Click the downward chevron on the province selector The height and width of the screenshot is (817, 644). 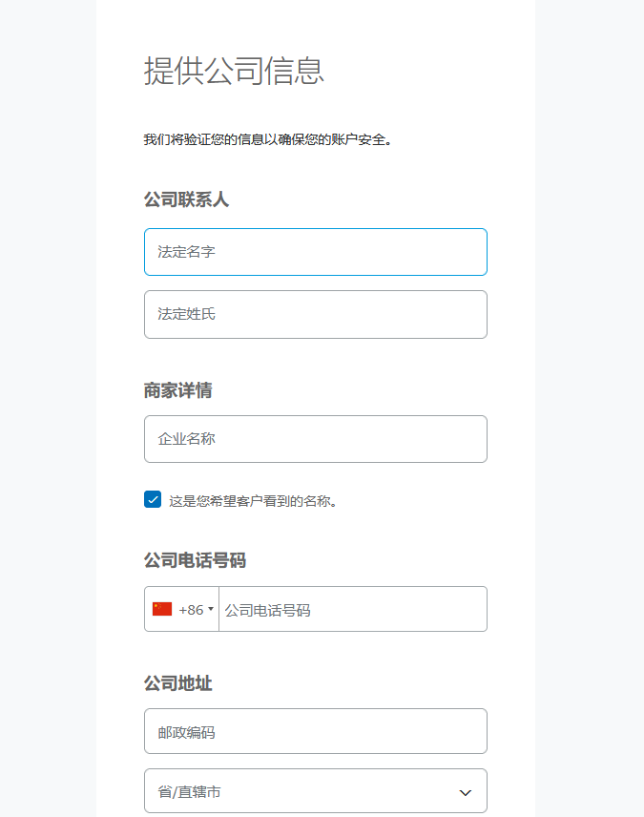(x=465, y=790)
